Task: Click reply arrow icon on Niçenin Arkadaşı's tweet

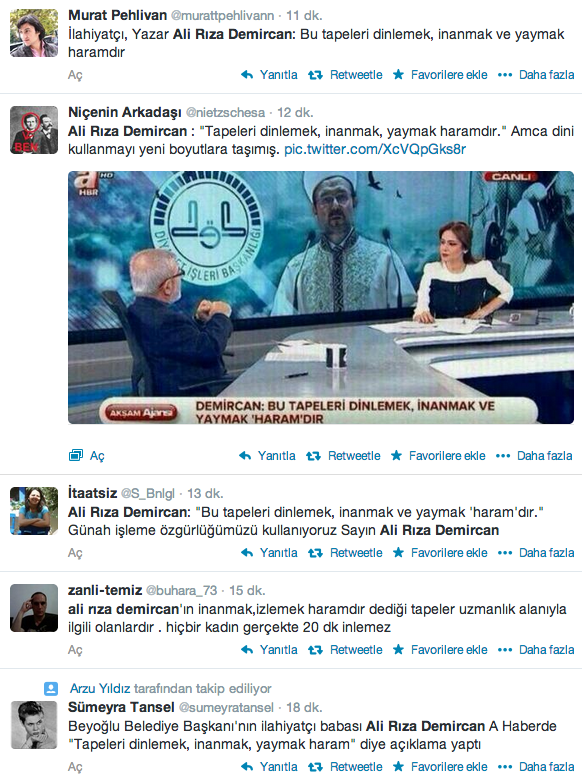Action: click(245, 456)
